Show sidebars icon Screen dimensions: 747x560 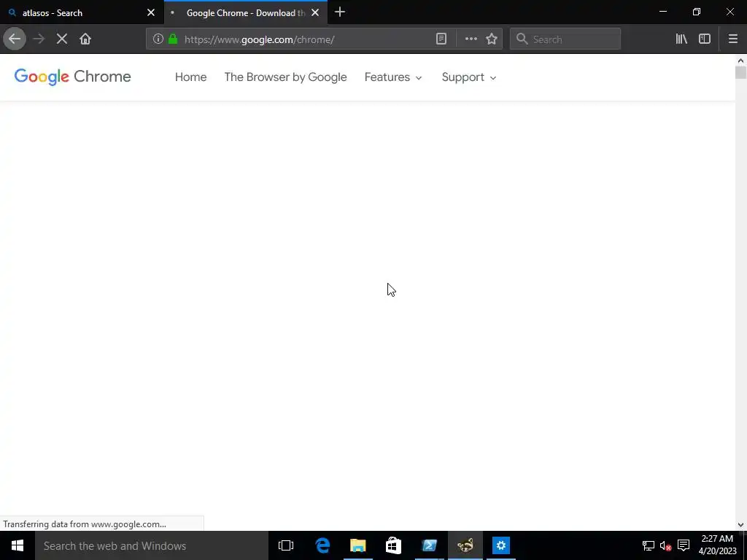[705, 39]
